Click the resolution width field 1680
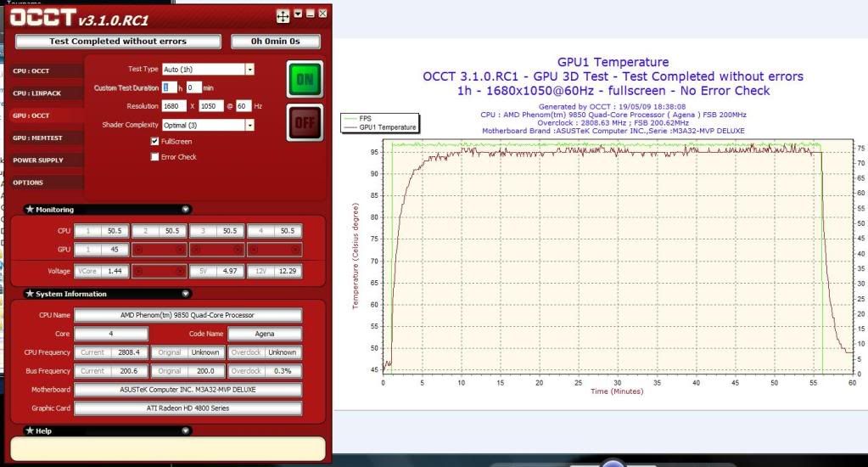Image resolution: width=868 pixels, height=467 pixels. pos(174,106)
